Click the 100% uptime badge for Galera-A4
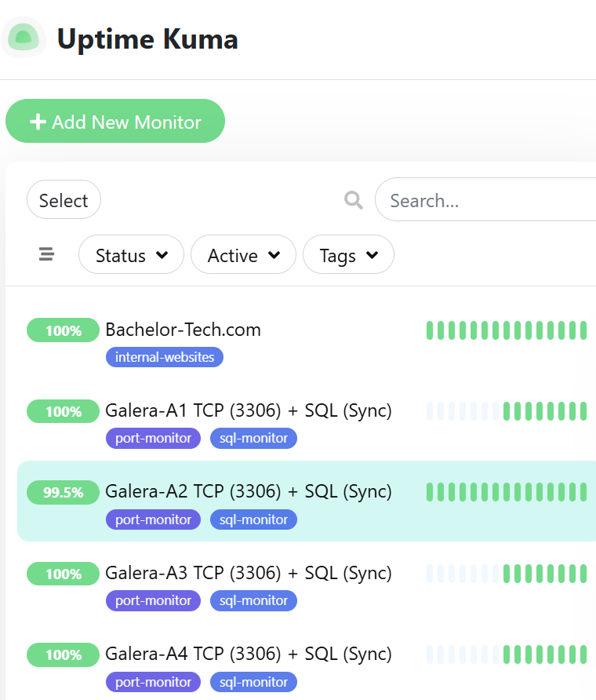The height and width of the screenshot is (700, 596). click(63, 654)
